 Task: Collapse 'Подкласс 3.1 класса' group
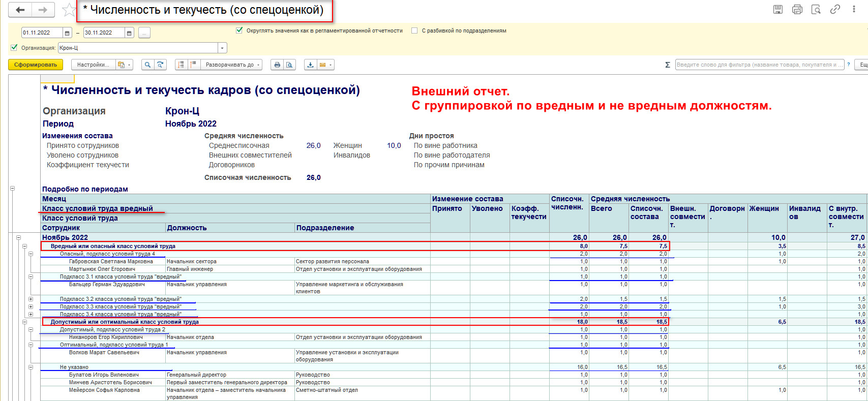[x=31, y=276]
